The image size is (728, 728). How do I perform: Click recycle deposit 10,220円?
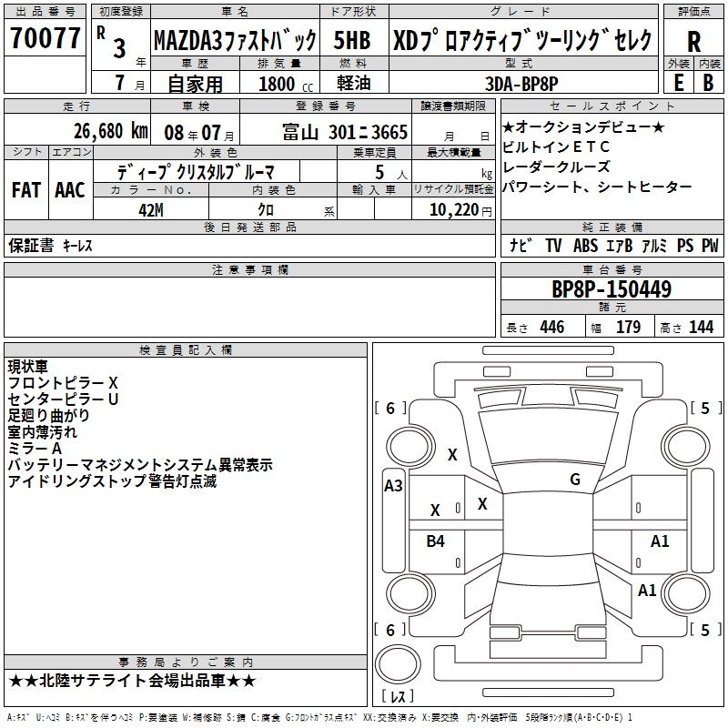pyautogui.click(x=460, y=210)
